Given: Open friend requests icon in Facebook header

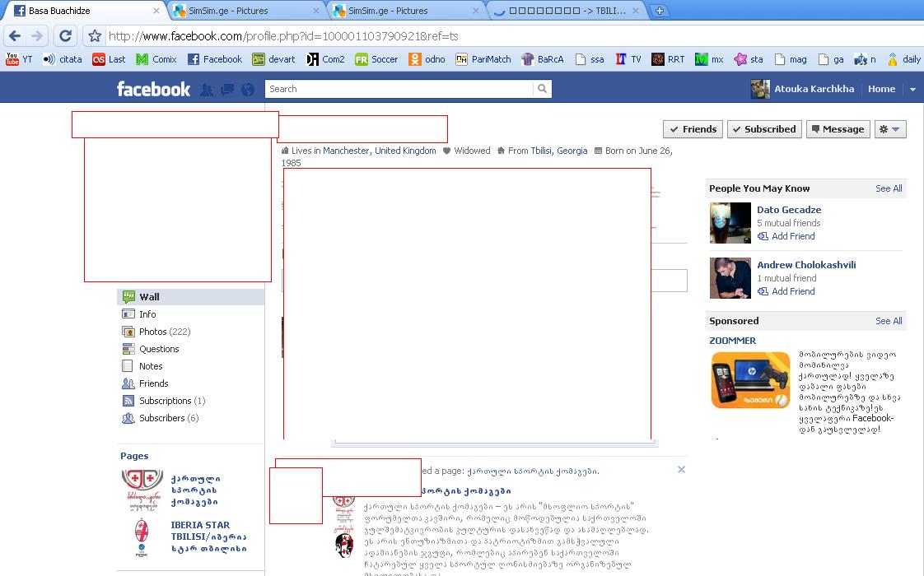Looking at the screenshot, I should pyautogui.click(x=207, y=90).
